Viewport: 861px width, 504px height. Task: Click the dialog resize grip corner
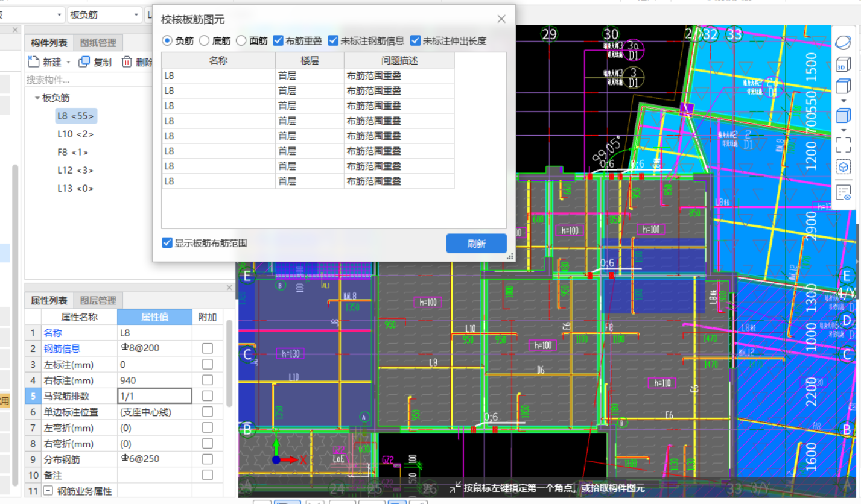point(510,257)
